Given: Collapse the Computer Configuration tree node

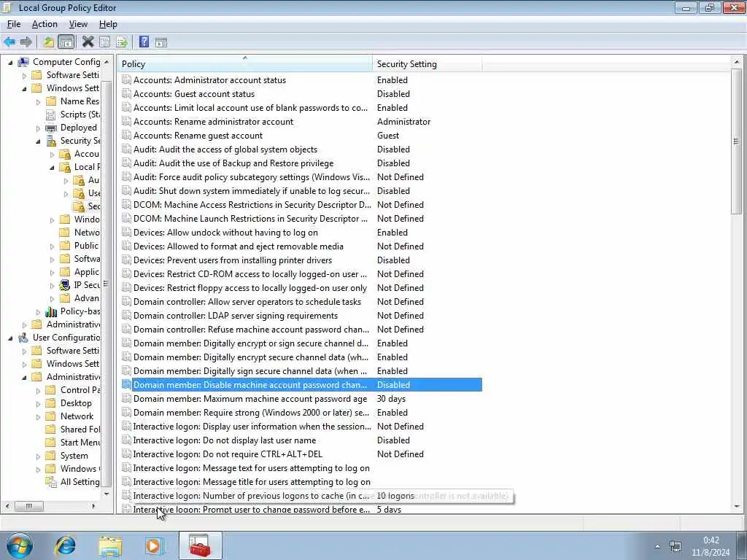Looking at the screenshot, I should pyautogui.click(x=10, y=63).
